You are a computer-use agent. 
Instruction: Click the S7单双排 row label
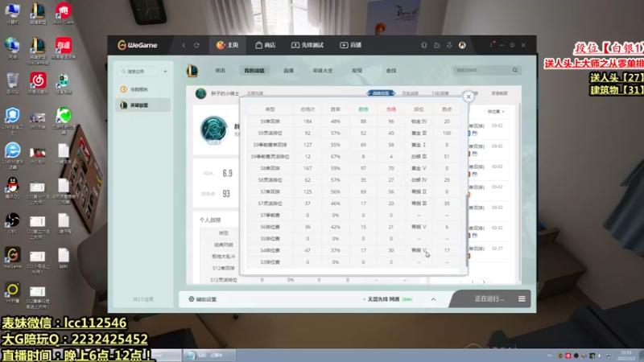[270, 191]
